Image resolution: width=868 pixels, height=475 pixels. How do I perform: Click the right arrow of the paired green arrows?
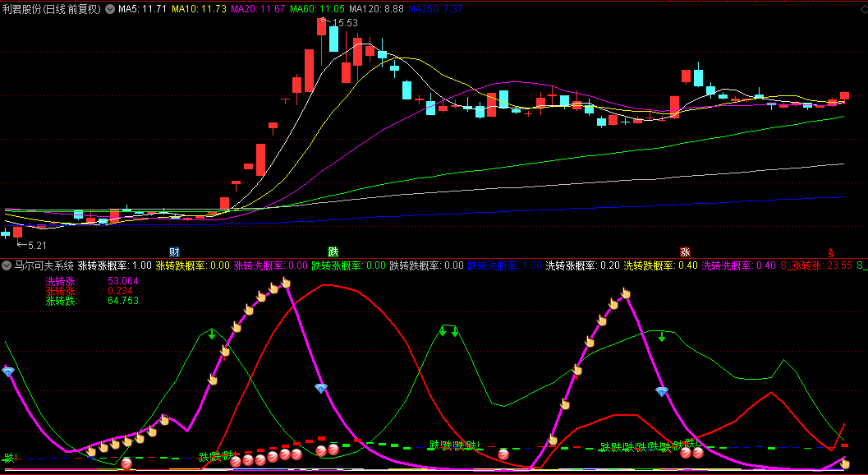tap(455, 331)
